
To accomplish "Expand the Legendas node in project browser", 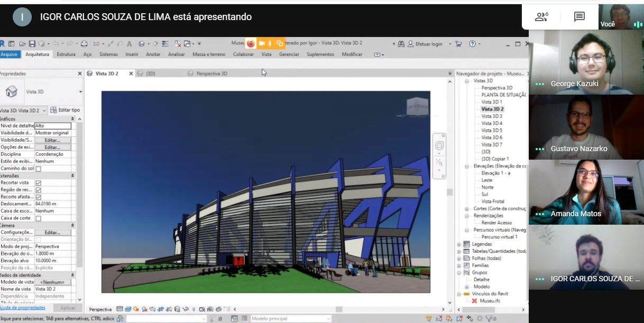I will click(x=459, y=244).
